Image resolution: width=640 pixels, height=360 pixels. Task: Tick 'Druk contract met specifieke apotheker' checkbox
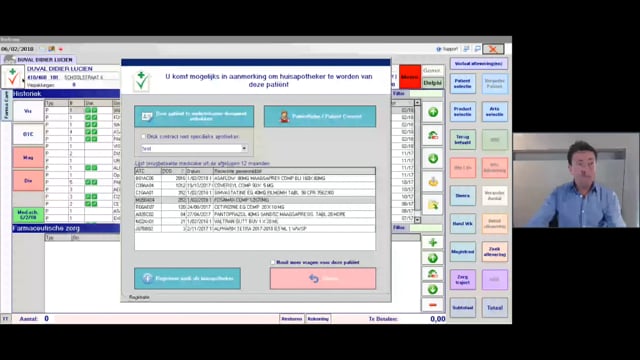(x=143, y=136)
